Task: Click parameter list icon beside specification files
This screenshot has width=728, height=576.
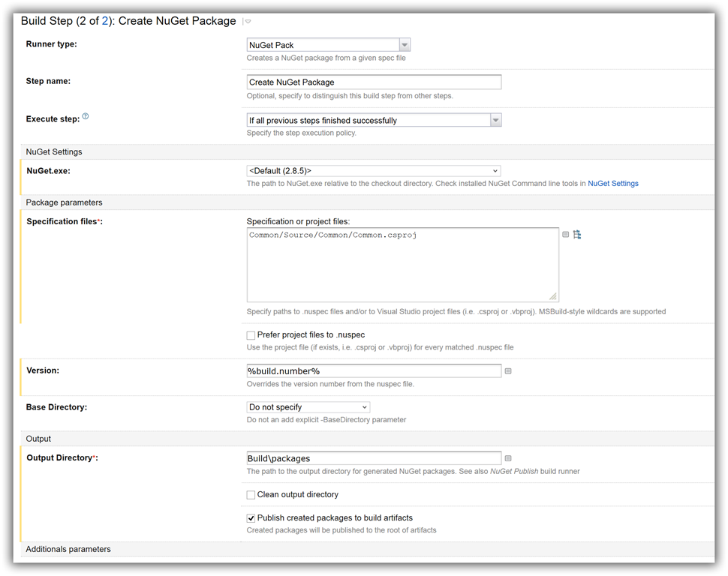Action: (x=565, y=235)
